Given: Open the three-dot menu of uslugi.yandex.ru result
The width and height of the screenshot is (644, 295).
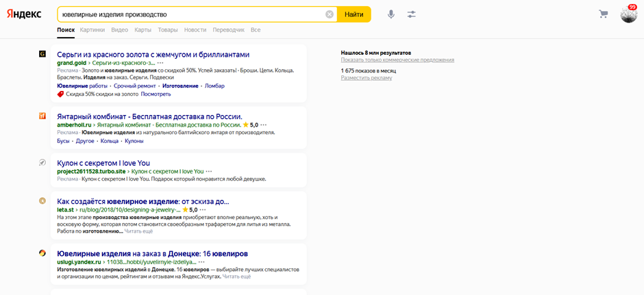Looking at the screenshot, I should (201, 261).
